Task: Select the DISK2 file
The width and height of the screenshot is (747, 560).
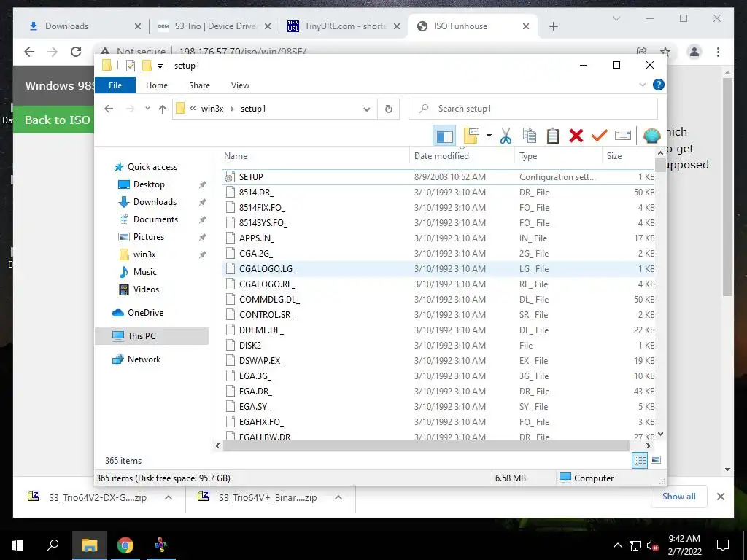Action: (438, 345)
